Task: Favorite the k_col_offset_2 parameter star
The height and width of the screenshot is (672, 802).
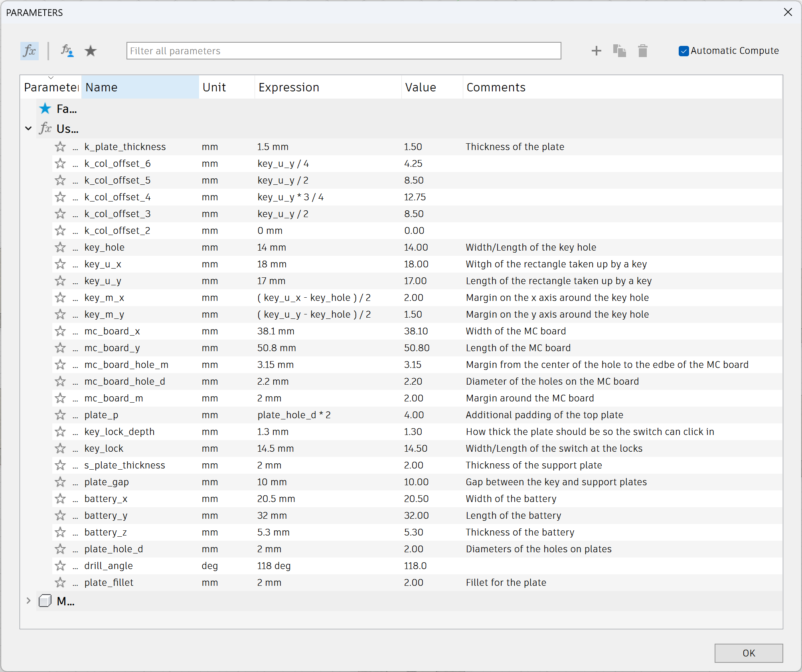Action: point(60,231)
